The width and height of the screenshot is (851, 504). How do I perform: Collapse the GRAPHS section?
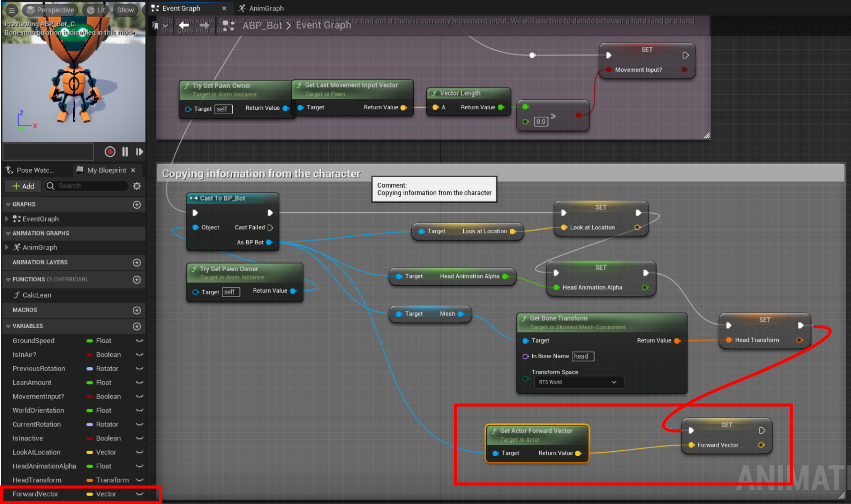coord(8,204)
